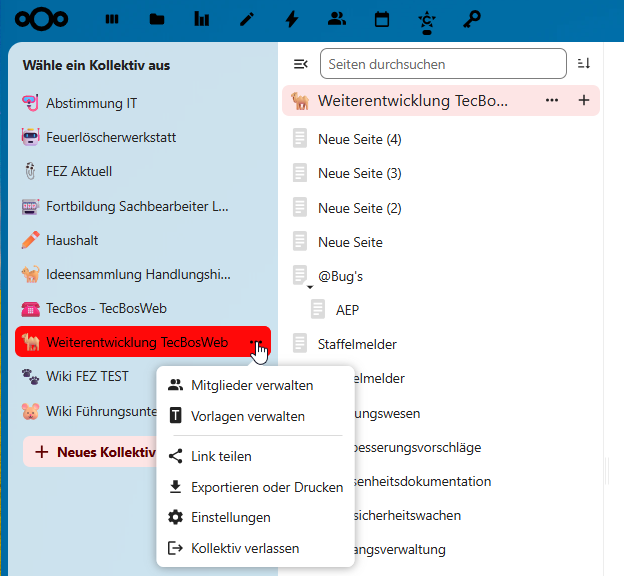624x576 pixels.
Task: Collapse the page list navigation toggle
Action: pos(300,64)
